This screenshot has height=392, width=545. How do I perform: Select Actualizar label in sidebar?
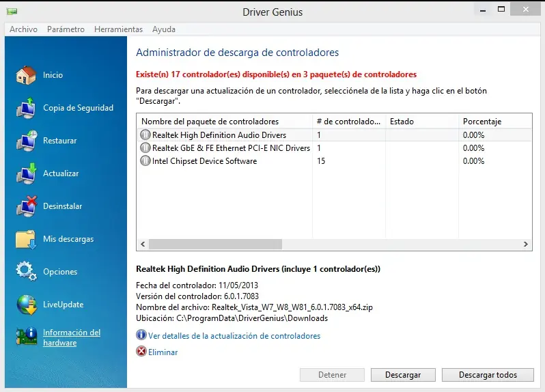[61, 173]
